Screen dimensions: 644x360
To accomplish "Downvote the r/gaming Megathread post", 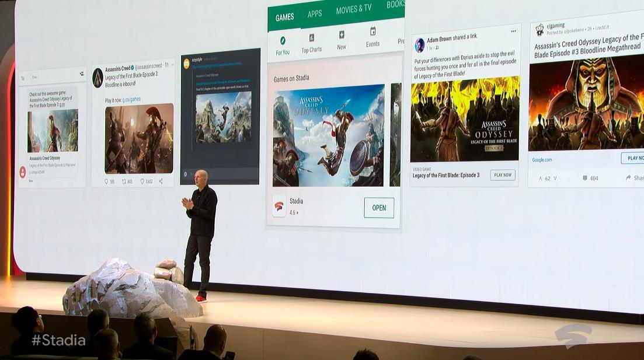I will (555, 179).
